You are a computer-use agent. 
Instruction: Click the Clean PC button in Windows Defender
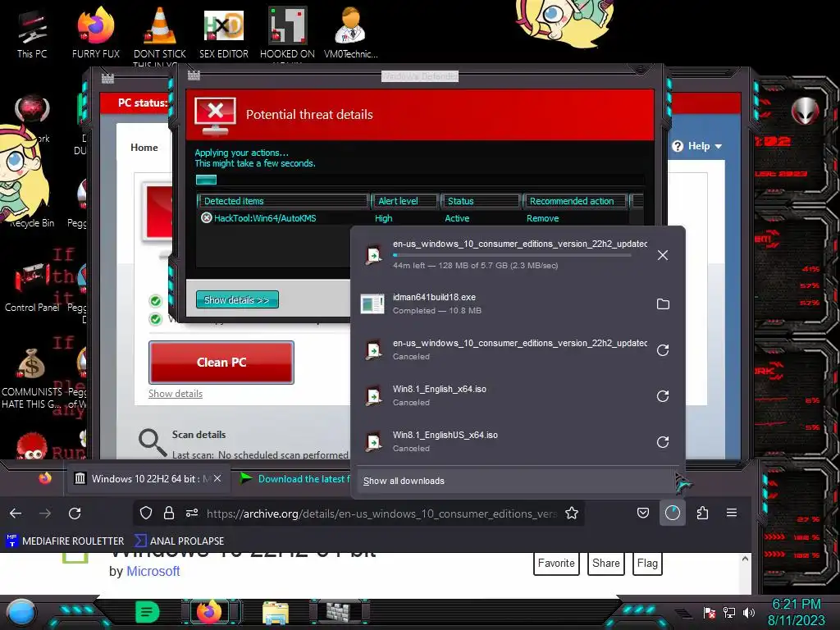tap(221, 362)
